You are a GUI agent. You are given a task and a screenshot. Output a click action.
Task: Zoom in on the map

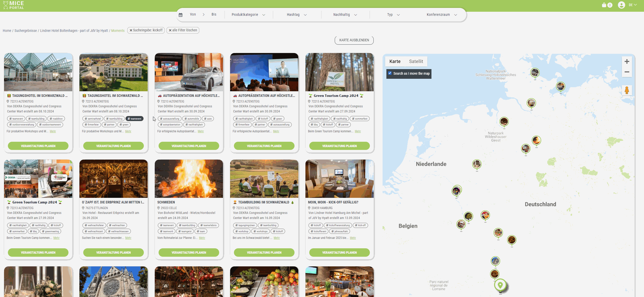click(x=627, y=61)
